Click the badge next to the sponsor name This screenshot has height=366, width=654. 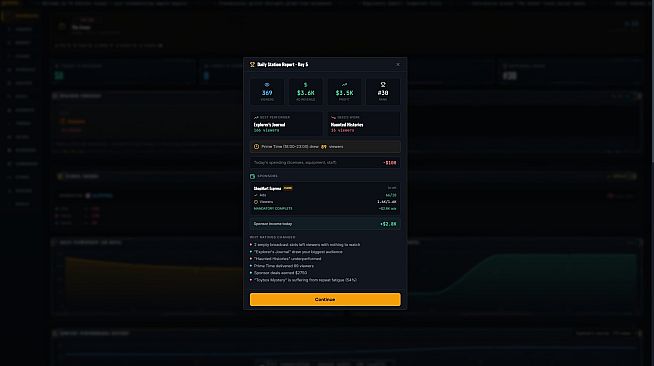288,188
